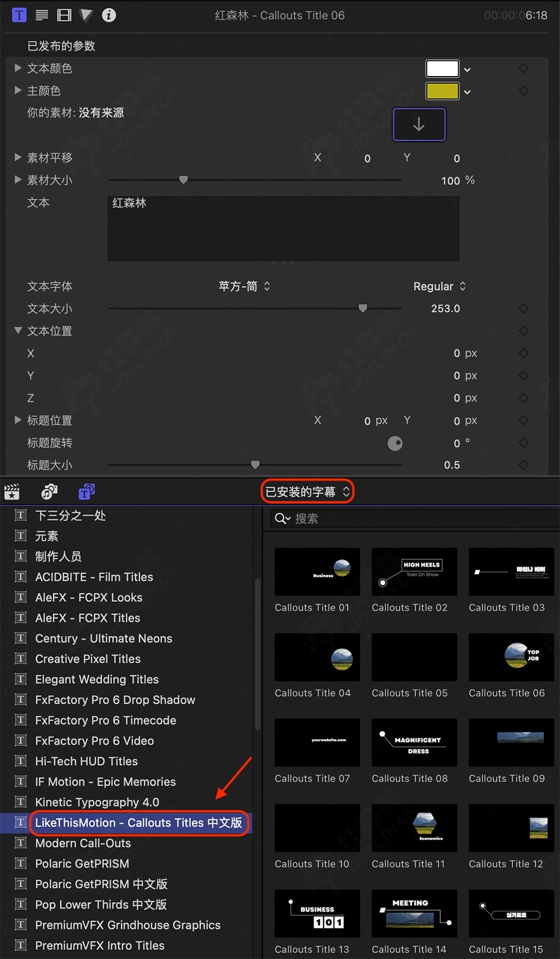Select the 下三分之一处 category
The height and width of the screenshot is (959, 560).
point(71,515)
